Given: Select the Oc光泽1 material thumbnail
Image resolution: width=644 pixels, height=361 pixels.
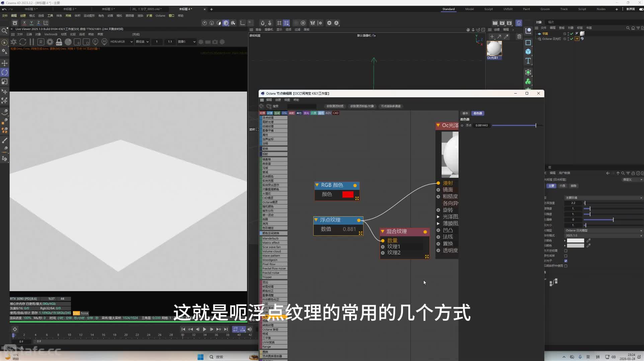Looking at the screenshot, I should (x=494, y=49).
